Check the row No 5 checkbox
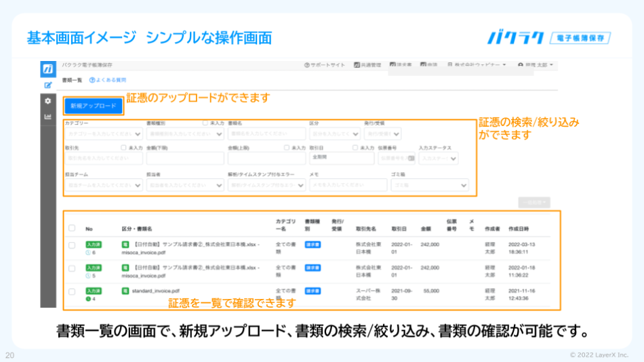The height and width of the screenshot is (362, 644). pos(72,268)
